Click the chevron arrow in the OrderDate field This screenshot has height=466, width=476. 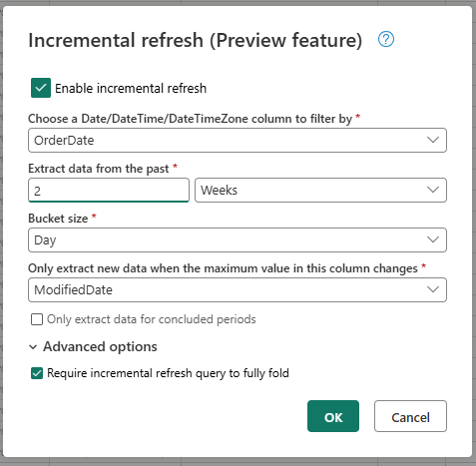(433, 140)
